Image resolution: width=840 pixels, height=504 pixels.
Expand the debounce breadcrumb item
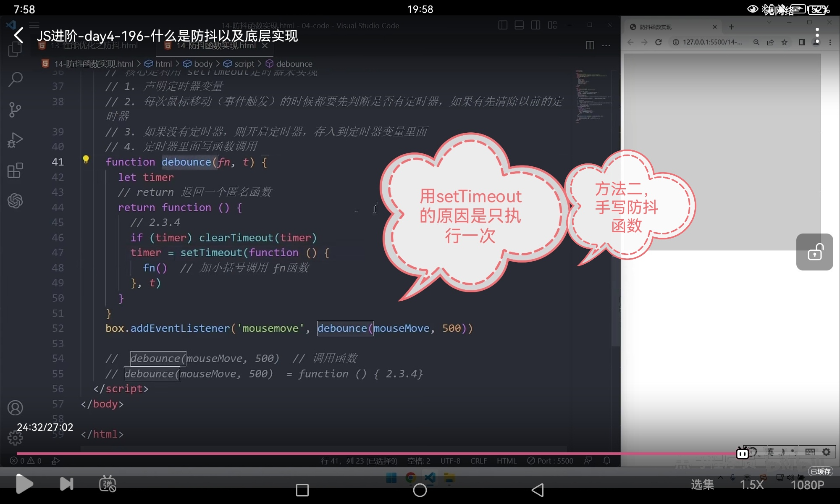pos(294,64)
